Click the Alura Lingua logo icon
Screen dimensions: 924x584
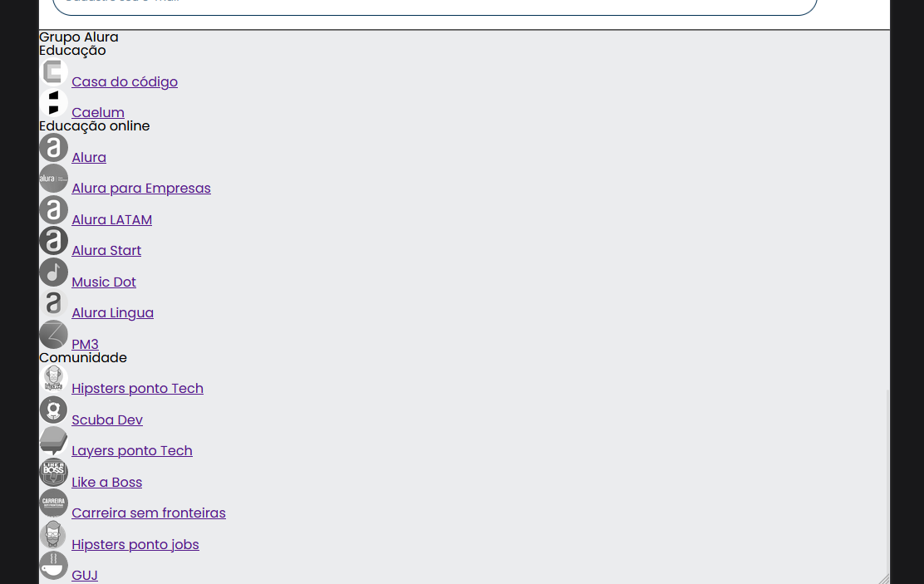(54, 303)
